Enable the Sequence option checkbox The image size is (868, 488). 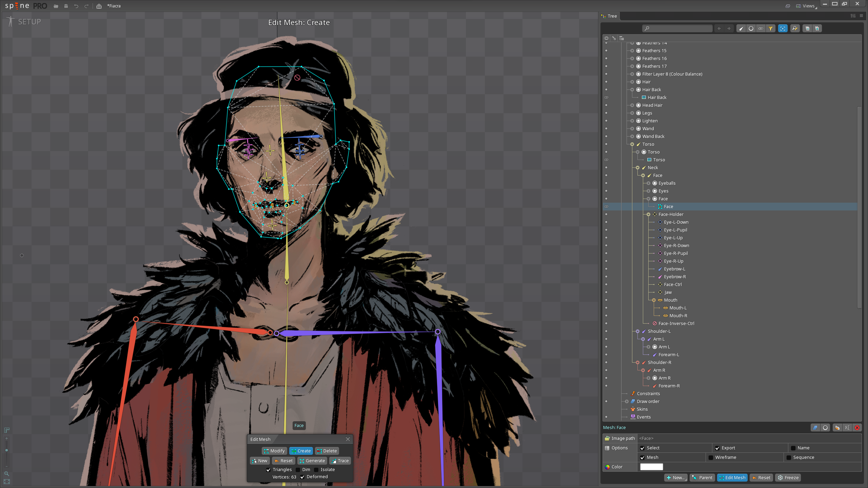(x=789, y=457)
